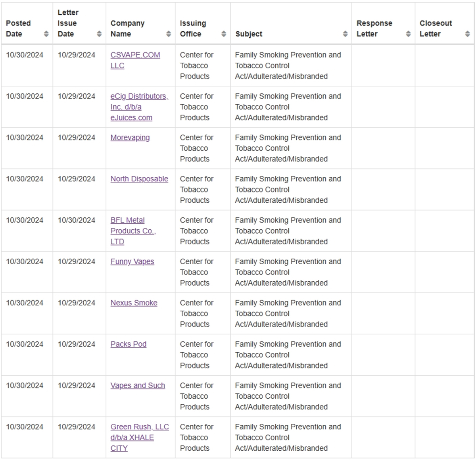Select issue date in Packs Pod row
This screenshot has width=476, height=461.
point(76,344)
